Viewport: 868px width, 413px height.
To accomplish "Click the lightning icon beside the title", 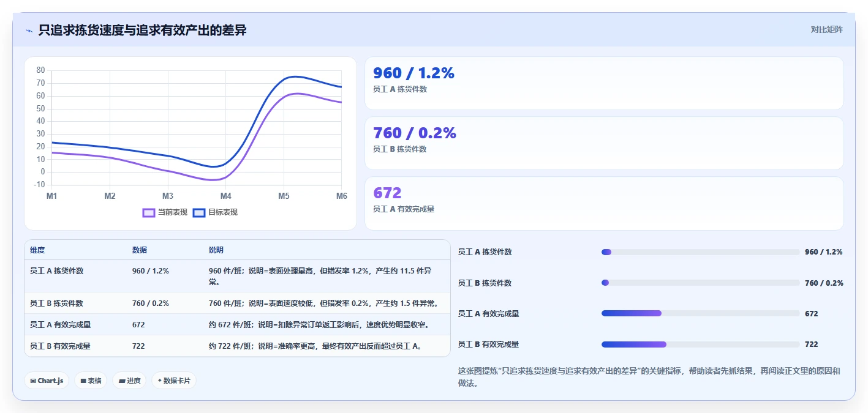I will pyautogui.click(x=29, y=31).
